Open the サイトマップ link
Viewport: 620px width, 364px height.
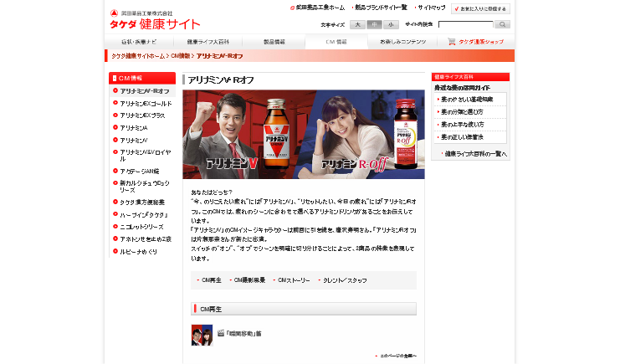pyautogui.click(x=432, y=8)
